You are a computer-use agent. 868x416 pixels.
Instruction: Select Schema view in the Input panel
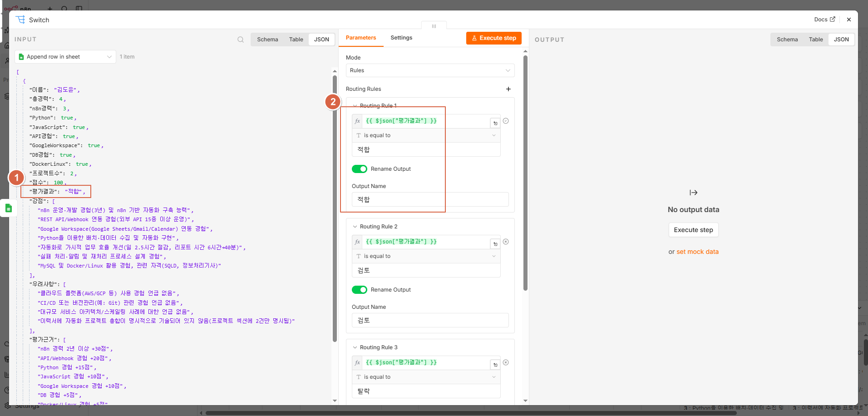pyautogui.click(x=267, y=40)
